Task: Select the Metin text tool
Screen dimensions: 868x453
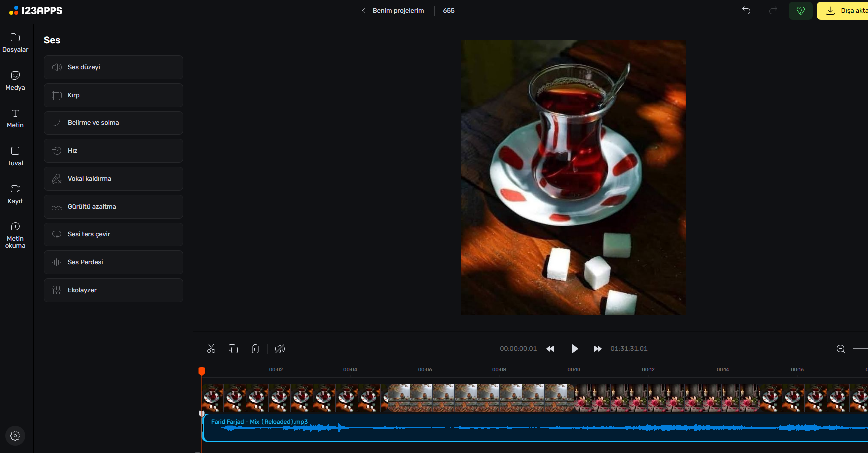Action: [15, 118]
